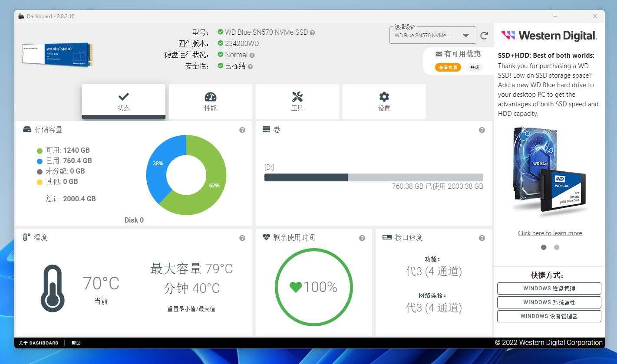
Task: Click gray 未分配 legend dot
Action: coord(40,172)
